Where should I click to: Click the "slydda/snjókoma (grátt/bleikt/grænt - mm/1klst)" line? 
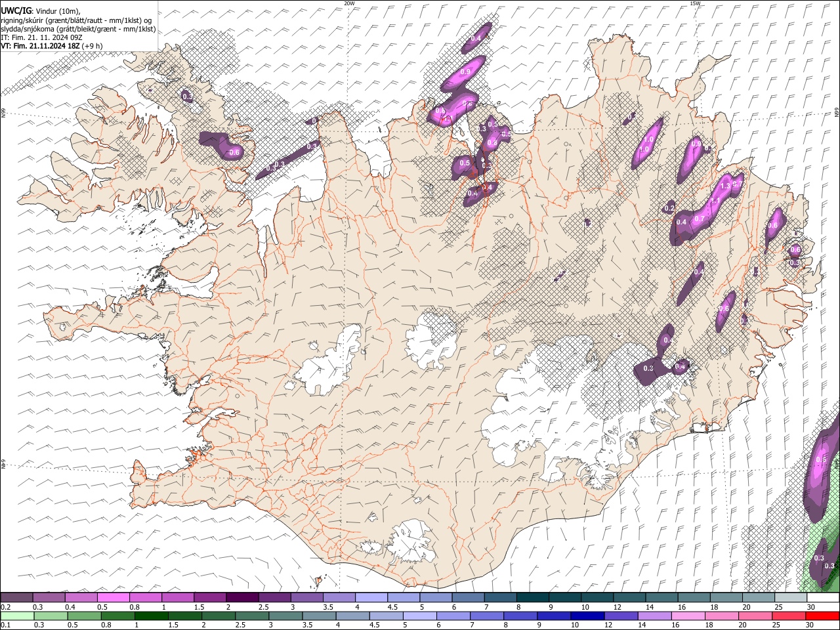[78, 29]
